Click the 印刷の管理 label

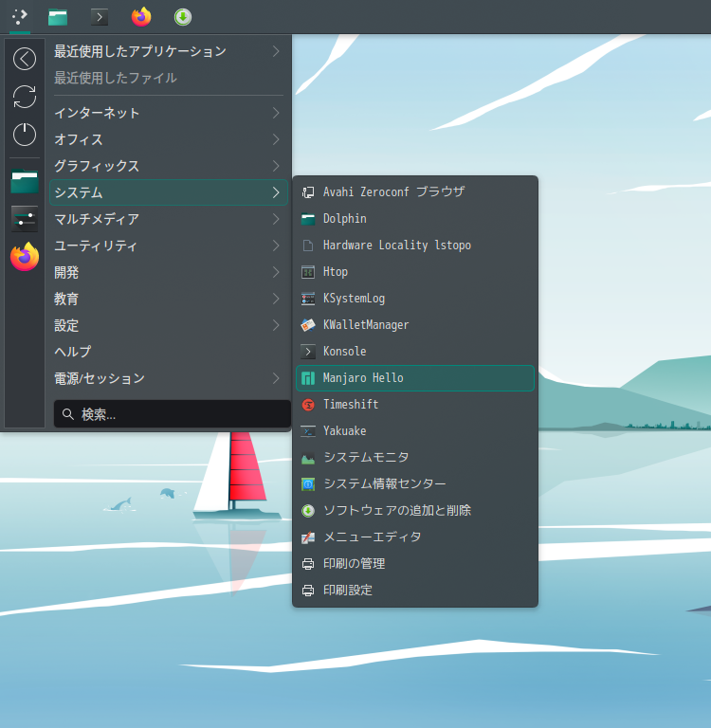(355, 564)
